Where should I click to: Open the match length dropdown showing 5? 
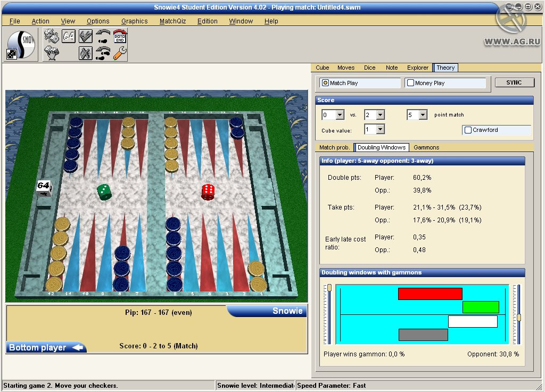pyautogui.click(x=423, y=114)
